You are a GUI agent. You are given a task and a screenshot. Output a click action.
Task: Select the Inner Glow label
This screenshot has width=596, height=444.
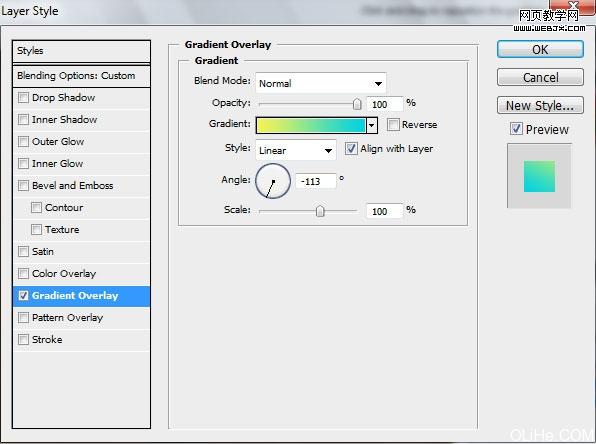tap(57, 164)
